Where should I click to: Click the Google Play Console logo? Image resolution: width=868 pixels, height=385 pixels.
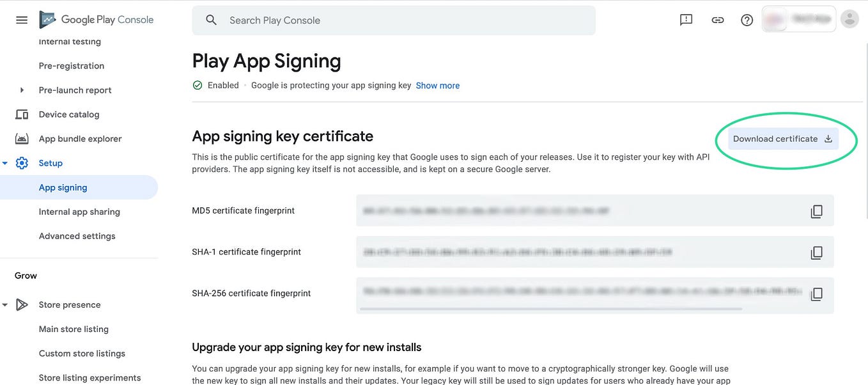point(96,19)
